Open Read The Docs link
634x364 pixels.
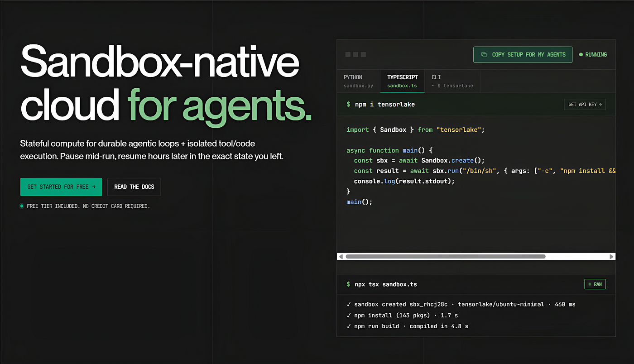pos(134,187)
